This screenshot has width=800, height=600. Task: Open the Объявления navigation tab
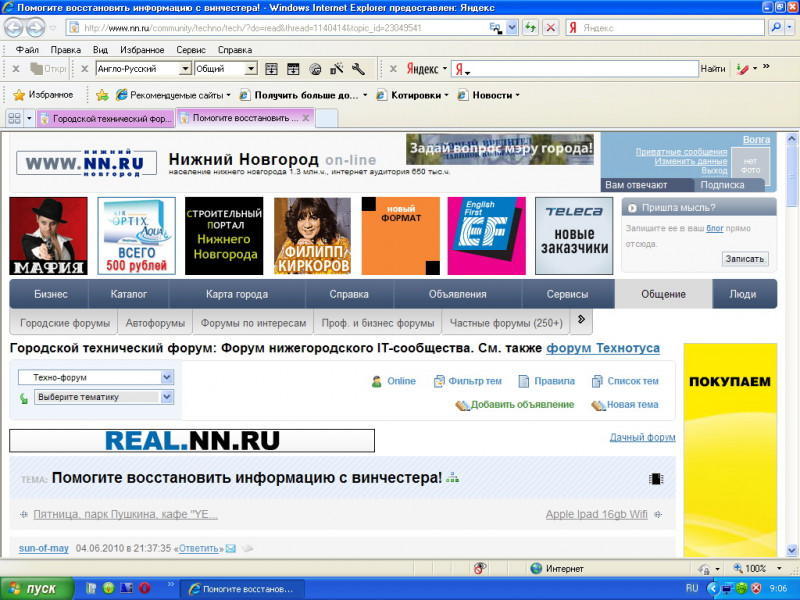457,294
